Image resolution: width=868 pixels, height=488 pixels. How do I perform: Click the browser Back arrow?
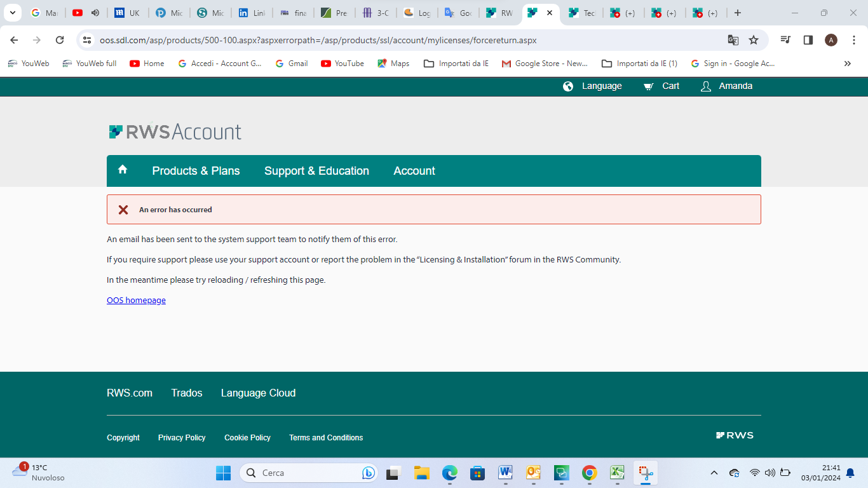[x=14, y=40]
